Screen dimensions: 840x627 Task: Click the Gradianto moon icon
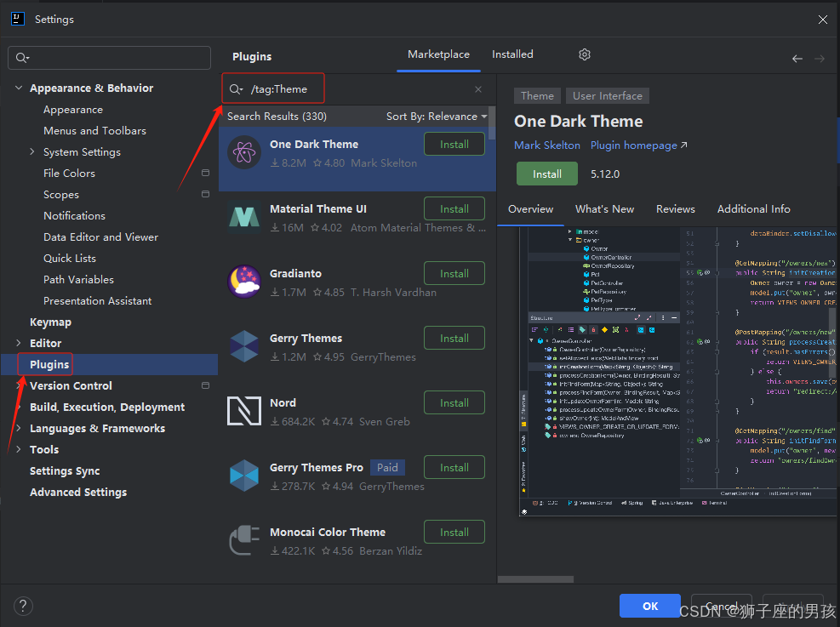point(244,282)
